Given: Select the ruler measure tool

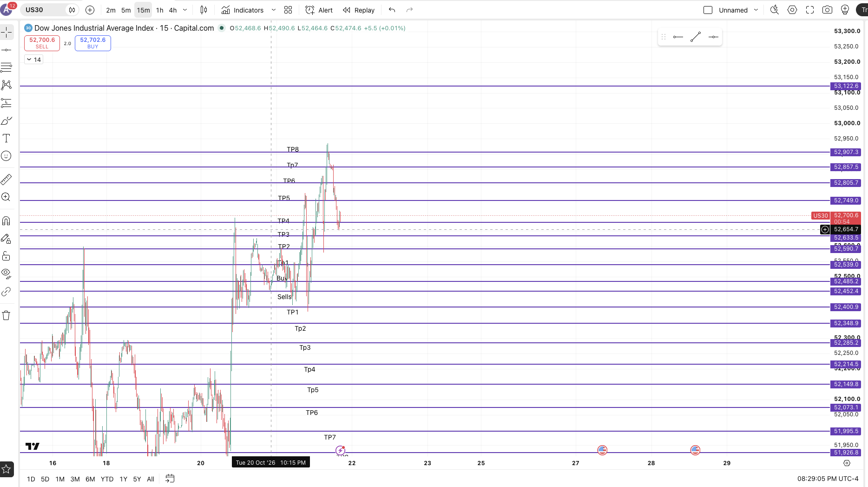Looking at the screenshot, I should pyautogui.click(x=7, y=179).
